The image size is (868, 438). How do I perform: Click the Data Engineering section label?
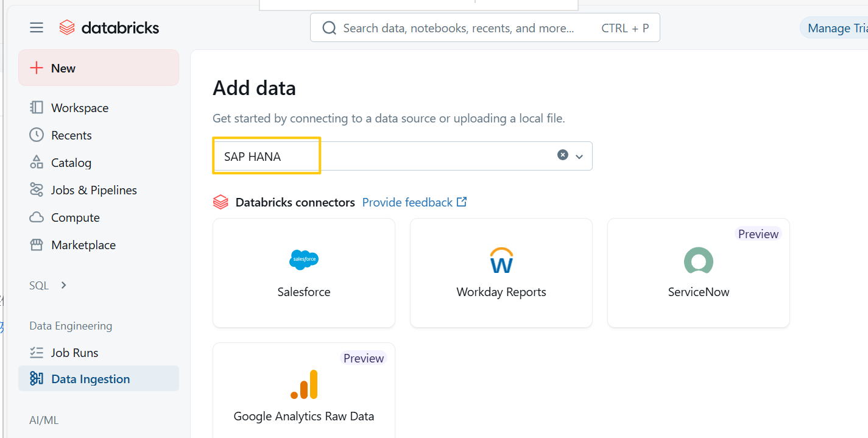71,325
